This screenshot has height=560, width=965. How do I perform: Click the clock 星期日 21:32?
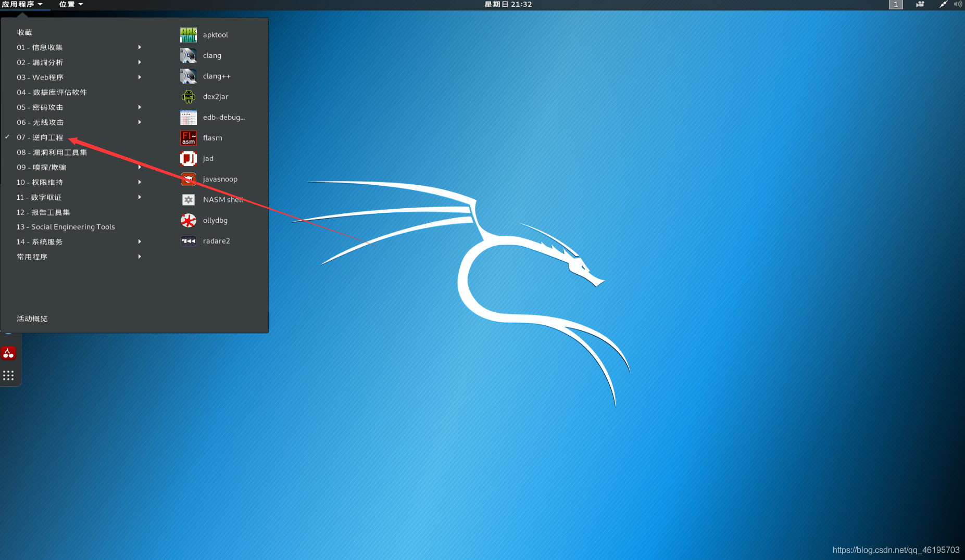tap(508, 4)
